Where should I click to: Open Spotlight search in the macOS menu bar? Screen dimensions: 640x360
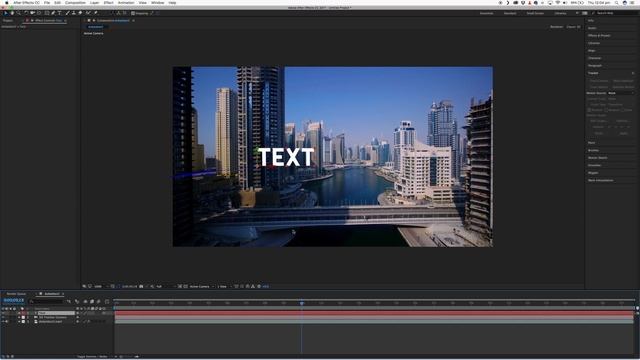(x=616, y=2)
